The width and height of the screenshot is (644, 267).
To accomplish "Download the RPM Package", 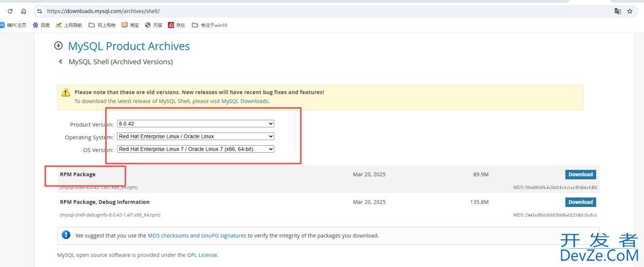I will click(580, 174).
